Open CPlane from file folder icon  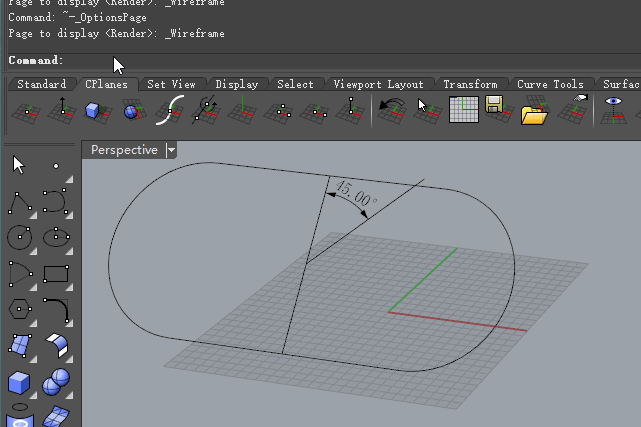(x=536, y=110)
